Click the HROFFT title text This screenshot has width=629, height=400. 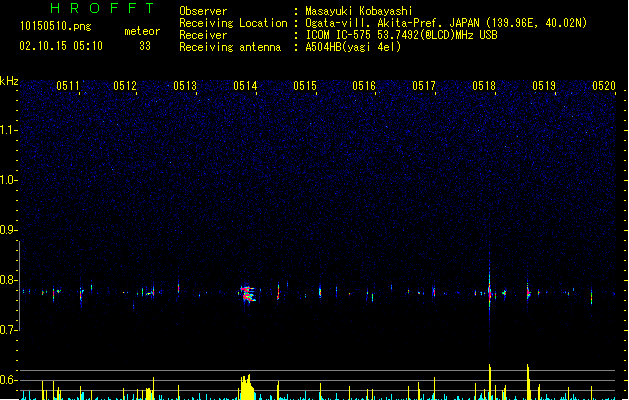click(x=102, y=8)
